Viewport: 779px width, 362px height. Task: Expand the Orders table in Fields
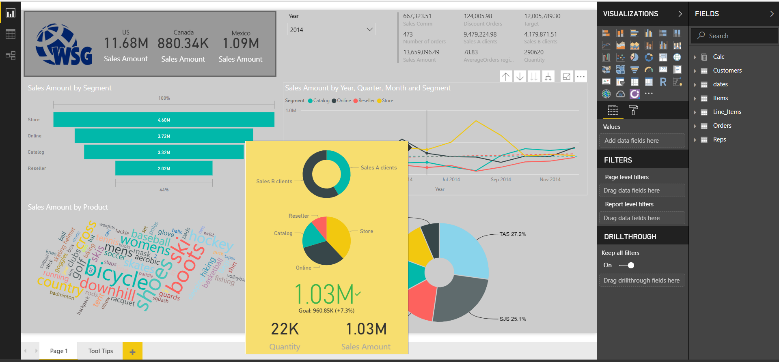[696, 126]
